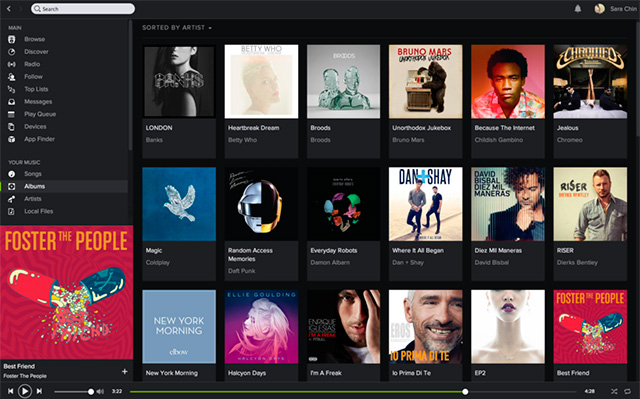The image size is (640, 399).
Task: Go back with the left arrow
Action: pos(9,9)
